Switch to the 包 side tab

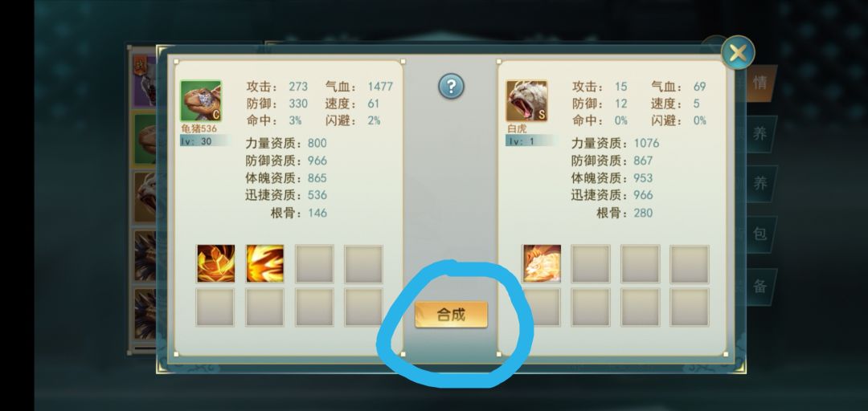point(760,234)
